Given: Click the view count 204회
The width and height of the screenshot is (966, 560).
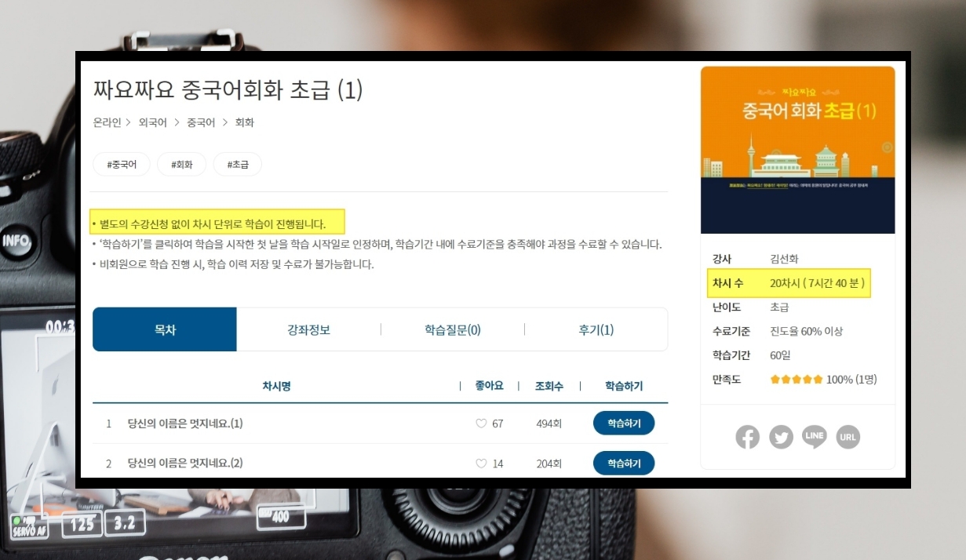Looking at the screenshot, I should pos(549,464).
